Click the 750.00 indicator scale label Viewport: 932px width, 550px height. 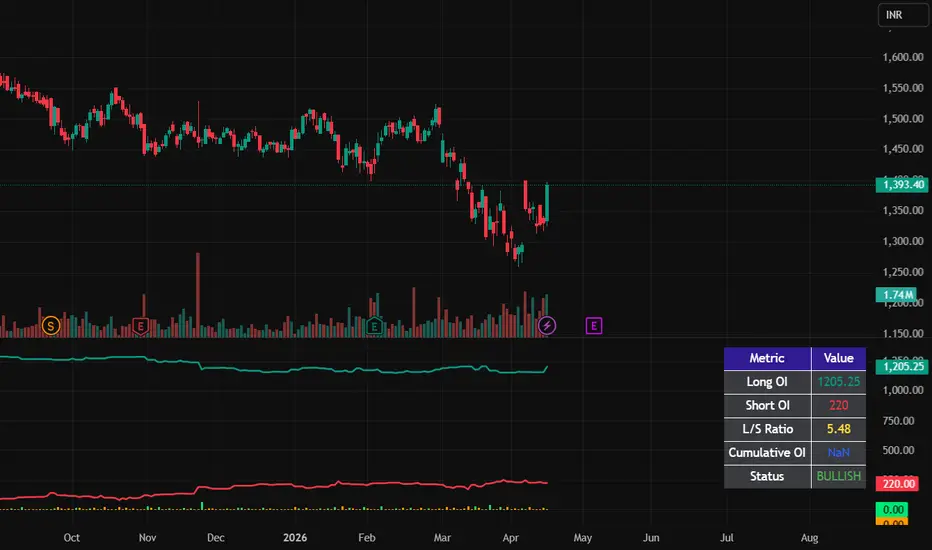pos(898,421)
